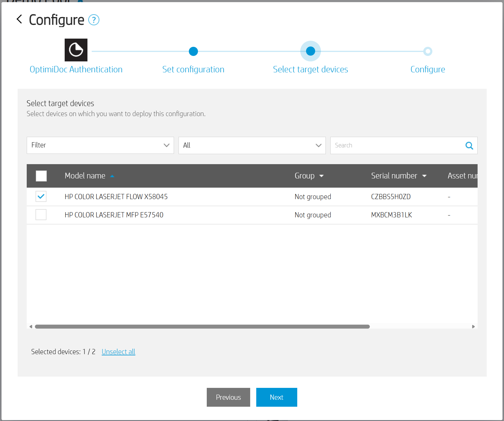The image size is (504, 421).
Task: Click the Set configuration step circle
Action: [193, 51]
